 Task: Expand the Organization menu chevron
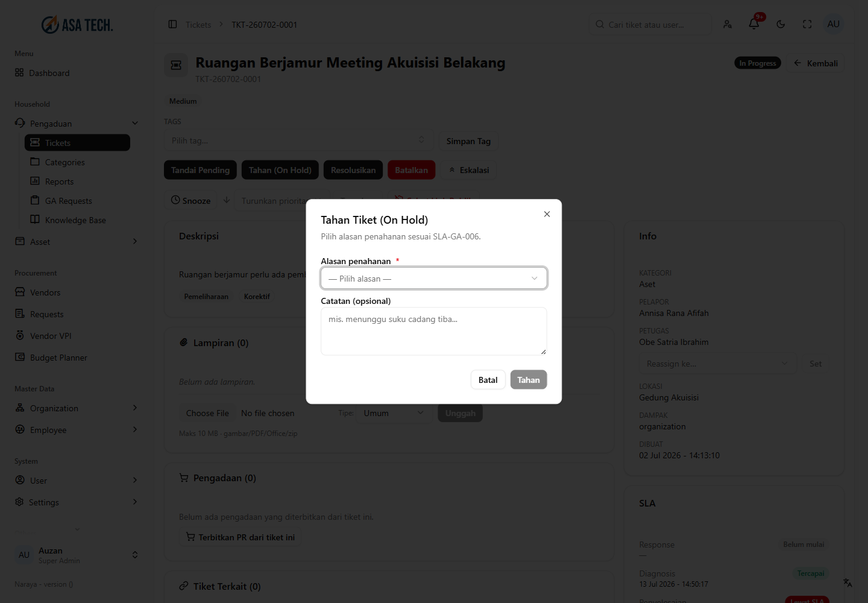tap(135, 408)
